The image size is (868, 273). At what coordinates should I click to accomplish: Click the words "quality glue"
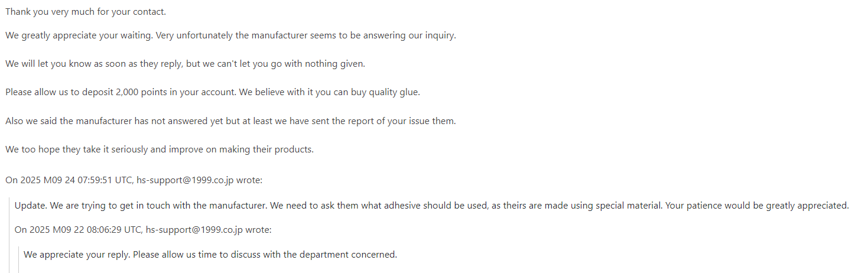click(394, 92)
